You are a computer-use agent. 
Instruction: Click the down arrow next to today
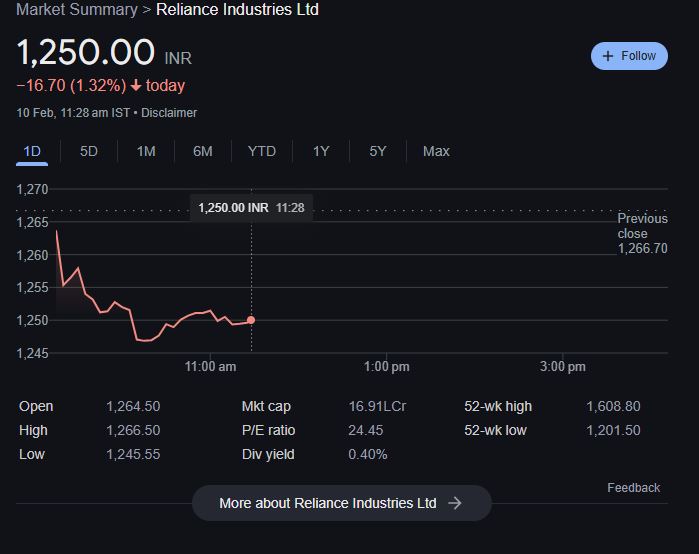(136, 86)
